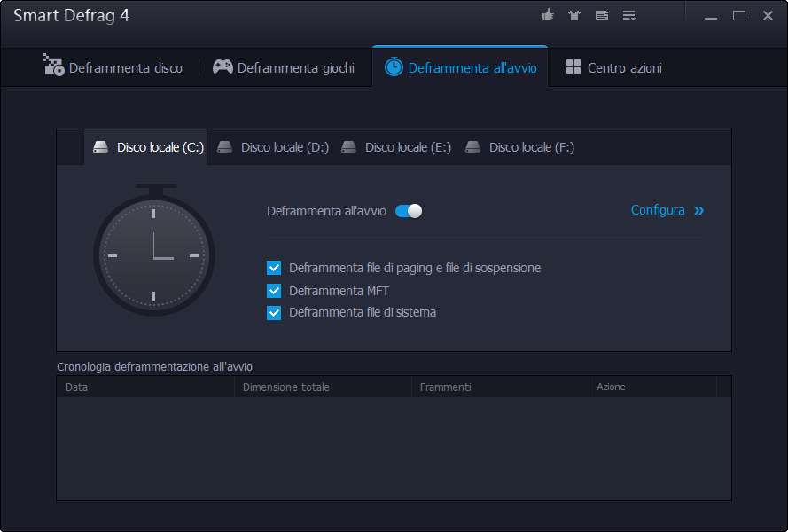Go to Centro azioni tab

click(613, 67)
